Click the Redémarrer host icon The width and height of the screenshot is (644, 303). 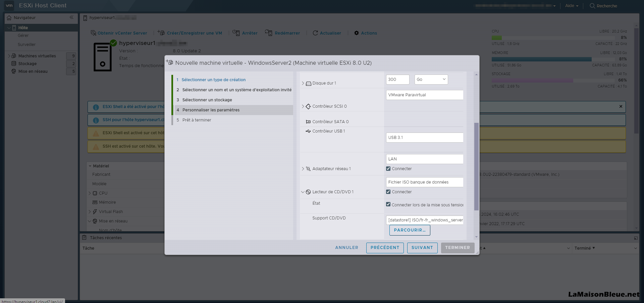pyautogui.click(x=268, y=33)
